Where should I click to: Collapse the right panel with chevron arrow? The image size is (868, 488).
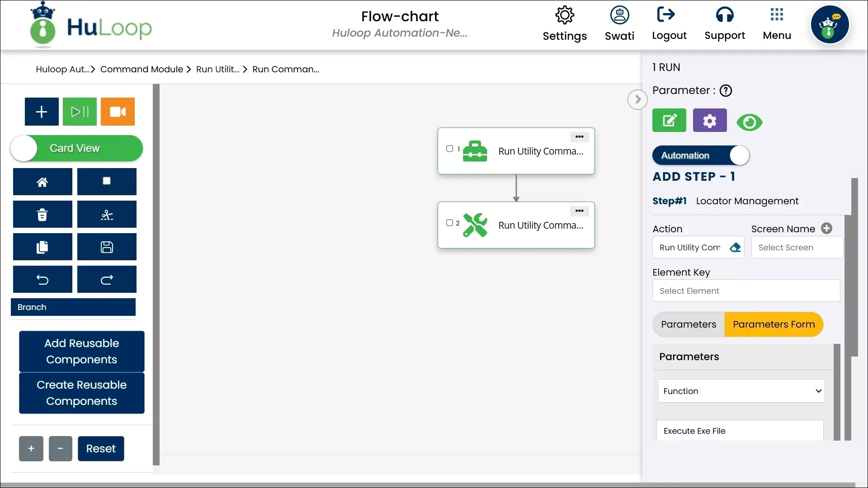point(637,99)
